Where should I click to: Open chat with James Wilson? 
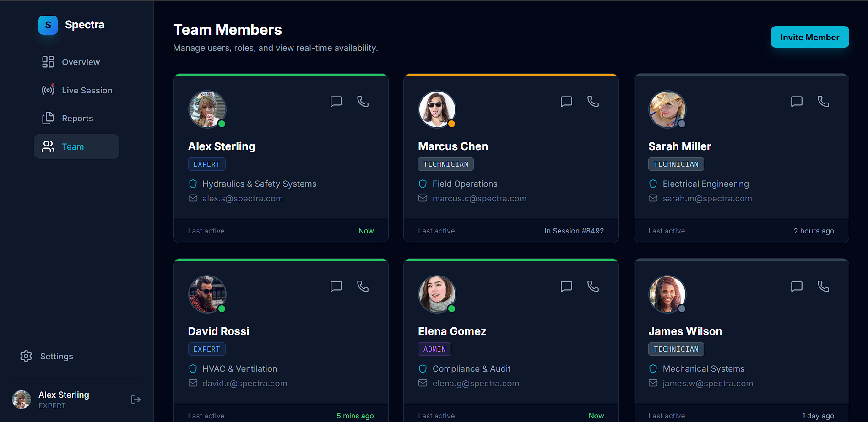tap(797, 287)
